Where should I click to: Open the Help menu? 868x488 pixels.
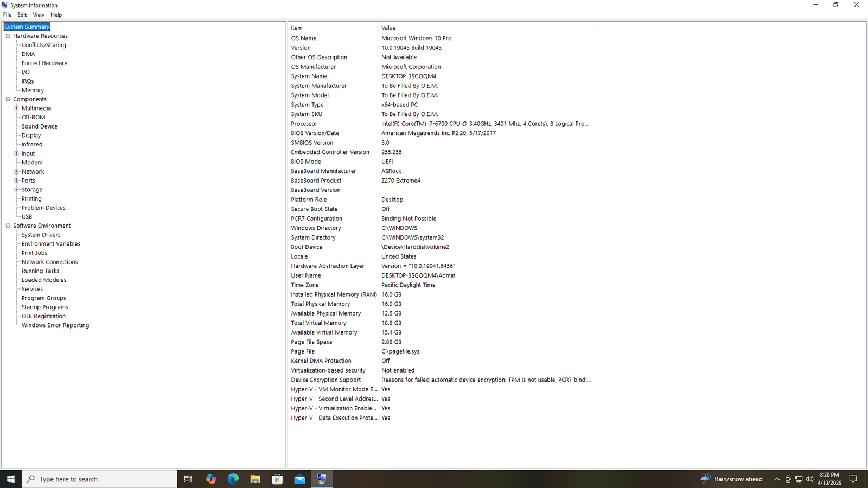click(x=56, y=15)
